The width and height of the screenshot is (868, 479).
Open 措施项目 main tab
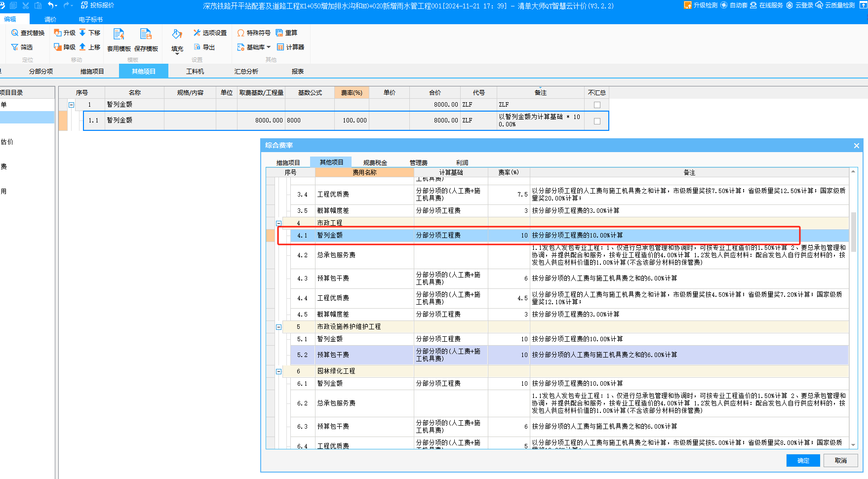pyautogui.click(x=92, y=71)
